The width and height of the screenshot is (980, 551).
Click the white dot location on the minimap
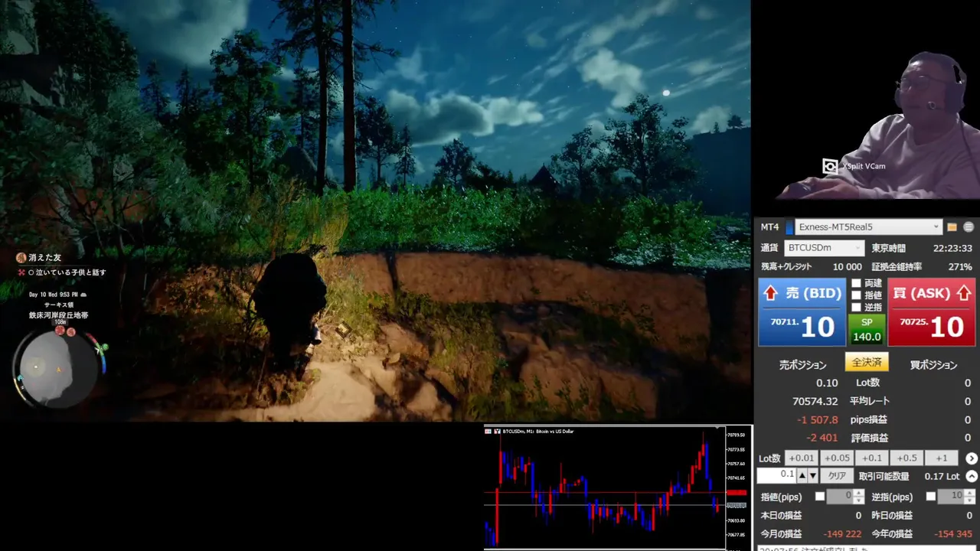point(35,367)
